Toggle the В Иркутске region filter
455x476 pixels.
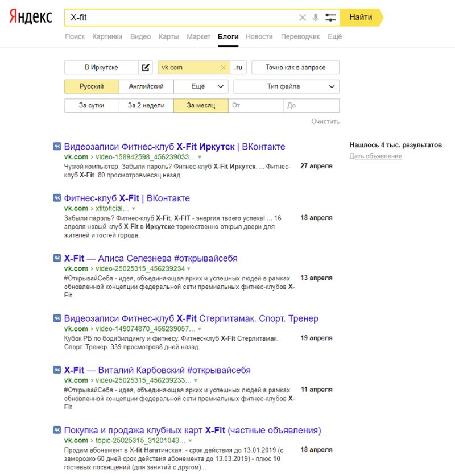(x=101, y=68)
